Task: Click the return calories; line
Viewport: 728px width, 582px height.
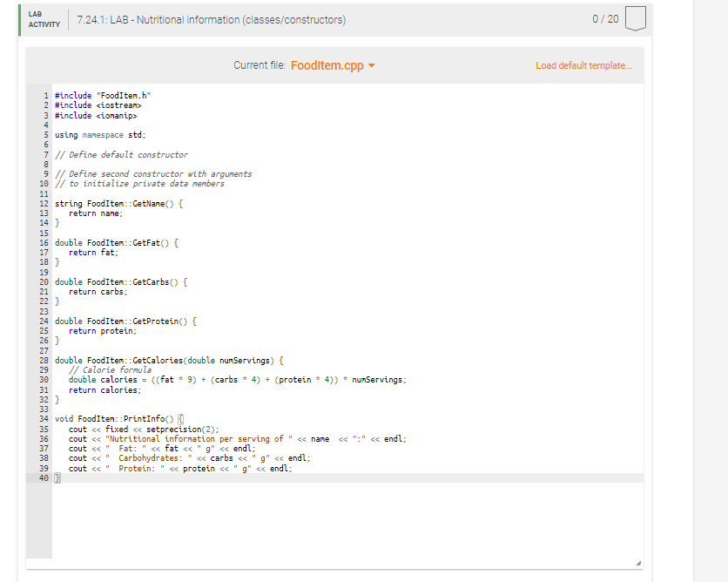Action: pyautogui.click(x=104, y=390)
